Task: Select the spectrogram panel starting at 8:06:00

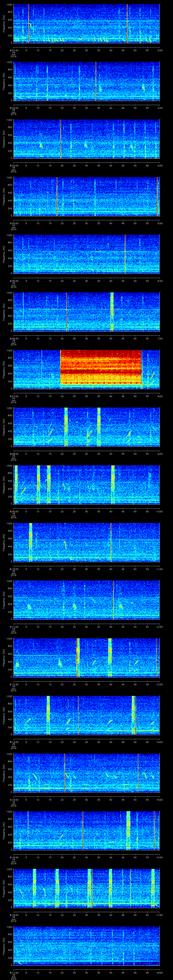Action: [x=87, y=312]
